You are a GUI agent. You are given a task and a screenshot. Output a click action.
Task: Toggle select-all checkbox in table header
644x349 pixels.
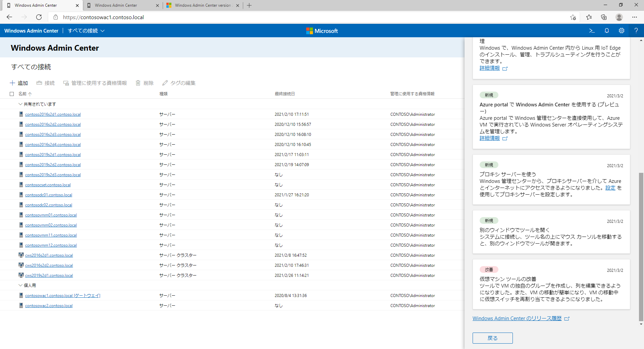click(12, 94)
